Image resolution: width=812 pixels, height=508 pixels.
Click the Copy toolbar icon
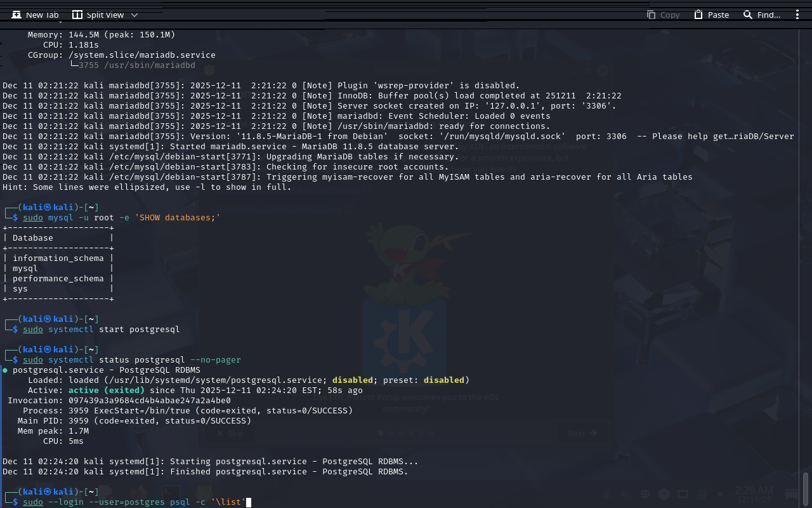tap(663, 15)
